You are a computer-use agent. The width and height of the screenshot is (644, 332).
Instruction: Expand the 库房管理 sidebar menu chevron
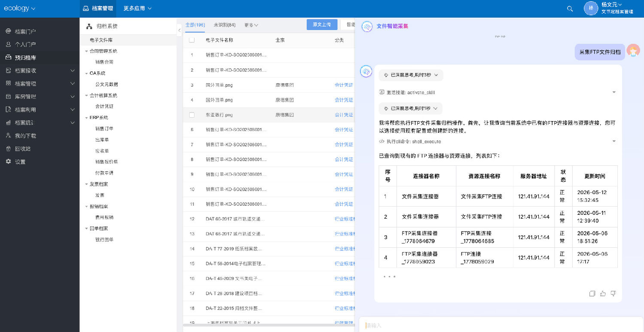pos(73,97)
